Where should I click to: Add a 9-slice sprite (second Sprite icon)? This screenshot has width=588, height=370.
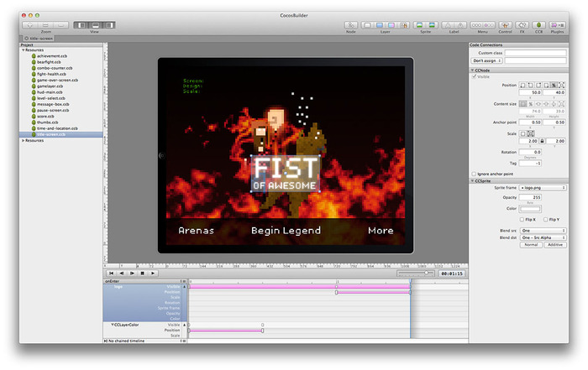[432, 25]
